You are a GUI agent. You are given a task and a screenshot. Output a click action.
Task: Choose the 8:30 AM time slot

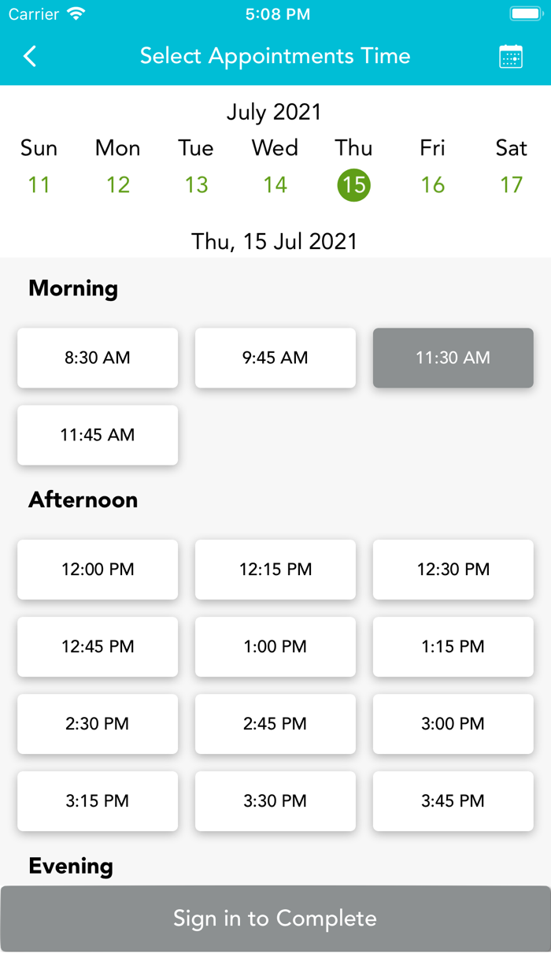(x=98, y=358)
